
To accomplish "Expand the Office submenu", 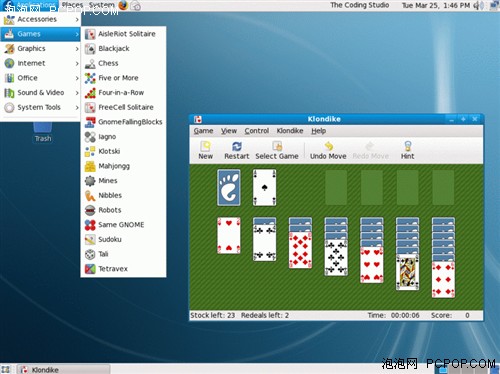I will tap(40, 78).
